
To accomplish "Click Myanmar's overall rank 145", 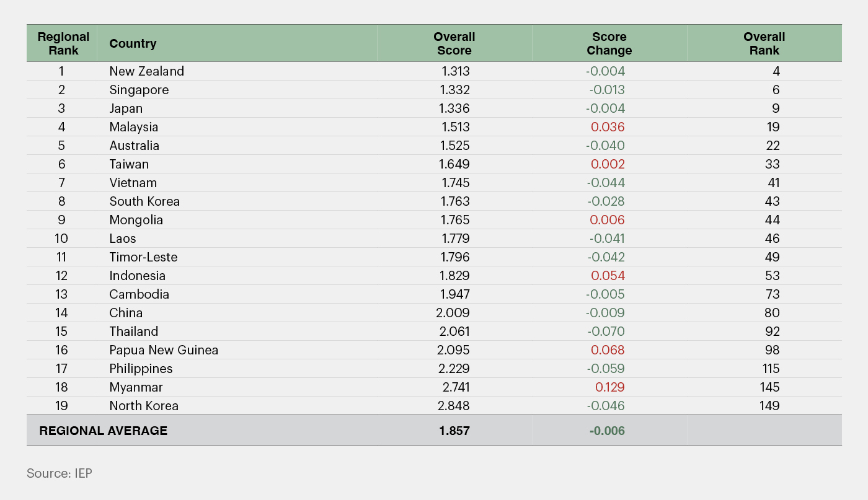I will pyautogui.click(x=769, y=387).
